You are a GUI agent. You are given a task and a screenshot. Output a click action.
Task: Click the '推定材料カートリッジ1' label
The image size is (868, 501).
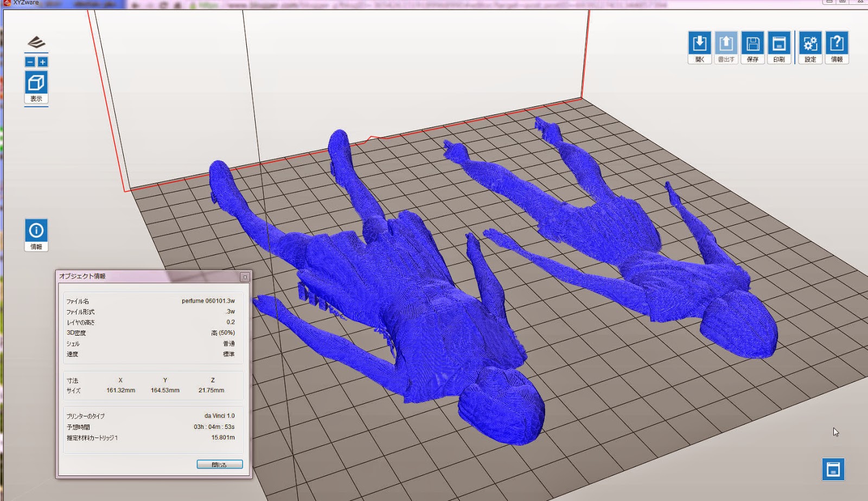(92, 438)
